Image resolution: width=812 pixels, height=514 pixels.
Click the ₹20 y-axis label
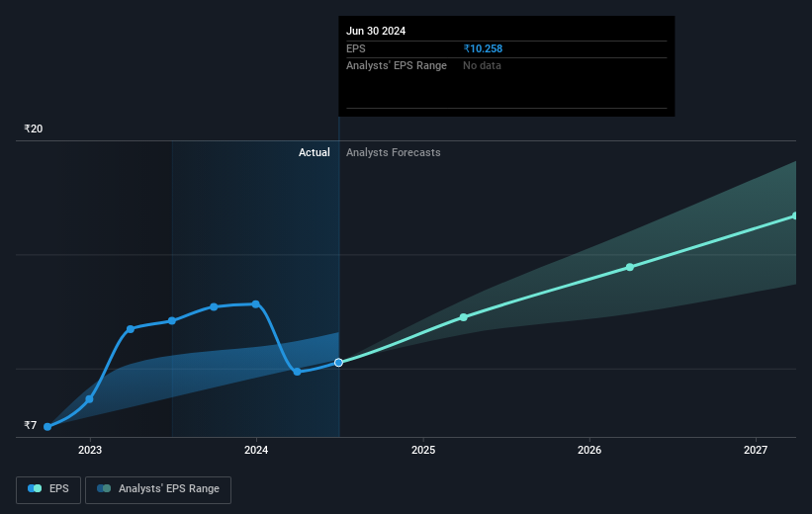(x=34, y=128)
